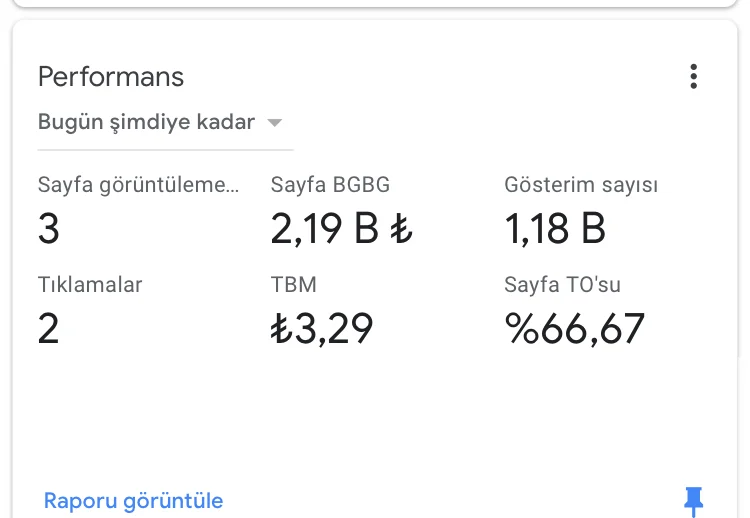Expand the date range dropdown arrow

click(x=275, y=123)
